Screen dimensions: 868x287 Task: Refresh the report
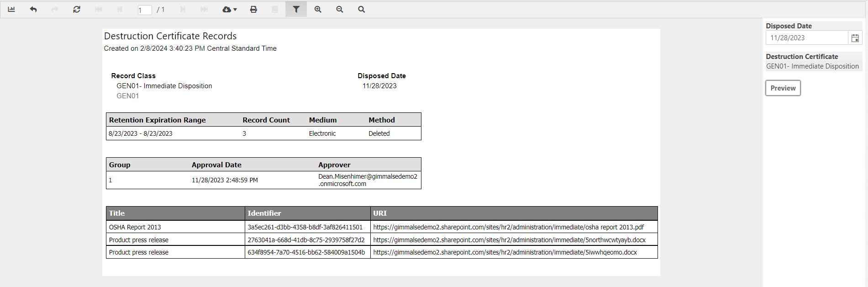point(77,9)
